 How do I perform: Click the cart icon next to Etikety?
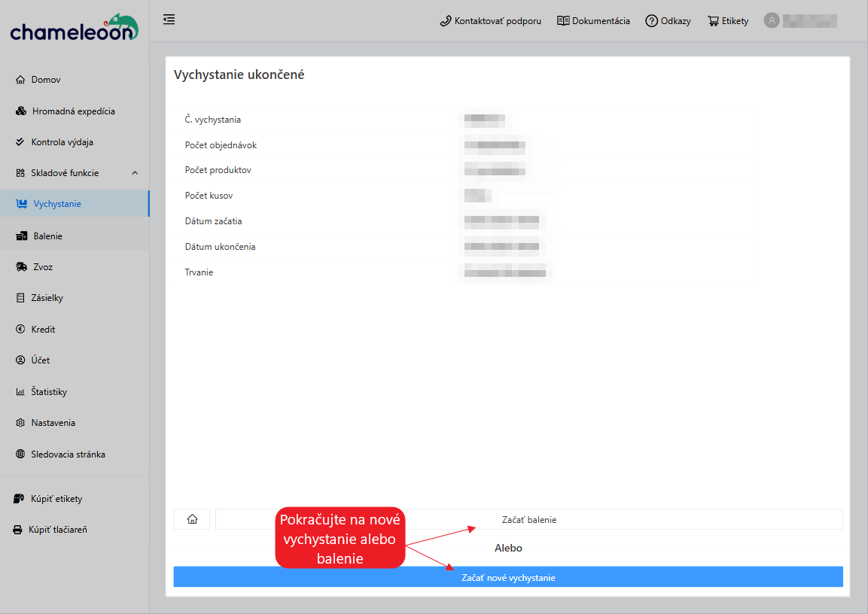[x=713, y=21]
